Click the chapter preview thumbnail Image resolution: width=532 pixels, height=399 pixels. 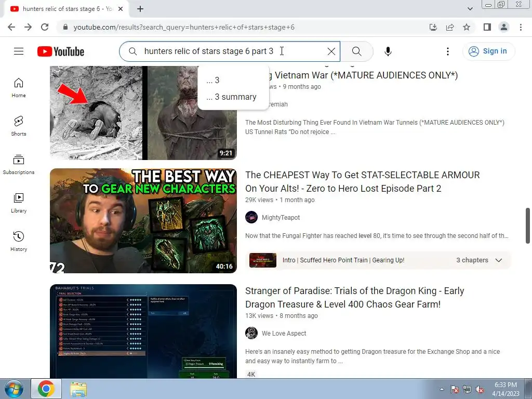point(262,260)
